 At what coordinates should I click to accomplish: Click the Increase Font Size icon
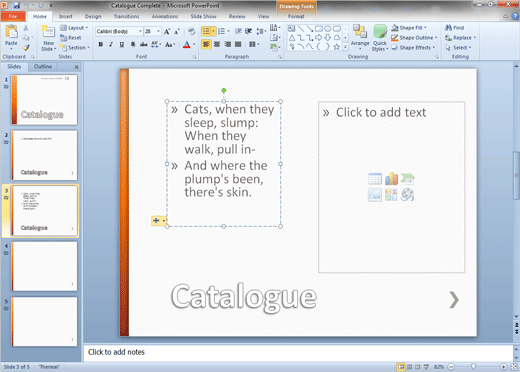(x=167, y=32)
